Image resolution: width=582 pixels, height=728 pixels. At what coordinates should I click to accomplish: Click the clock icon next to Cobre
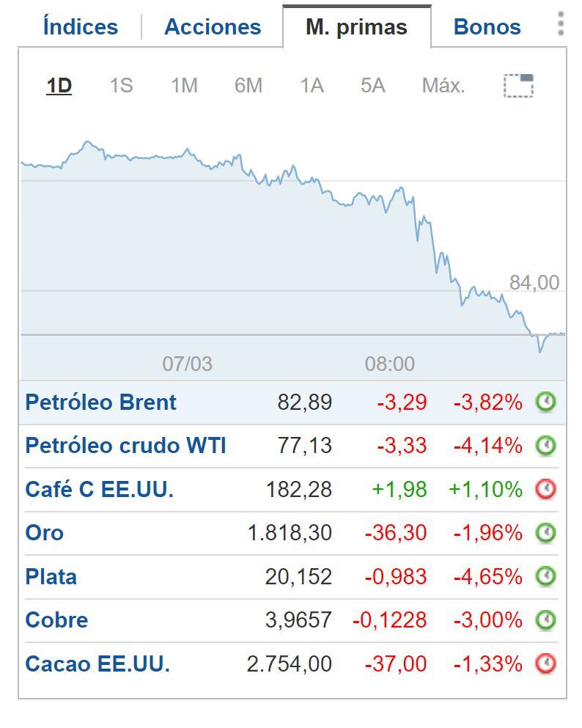click(548, 620)
